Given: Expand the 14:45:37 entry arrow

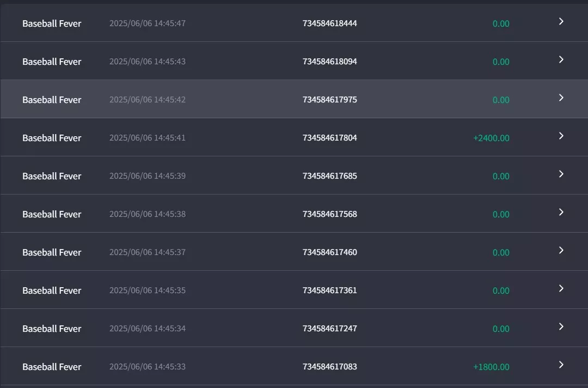Looking at the screenshot, I should (x=561, y=250).
